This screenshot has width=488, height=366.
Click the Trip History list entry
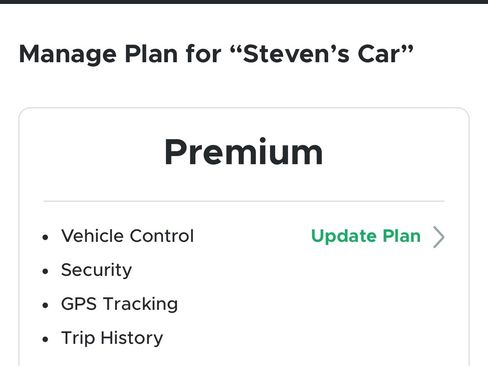tap(112, 338)
